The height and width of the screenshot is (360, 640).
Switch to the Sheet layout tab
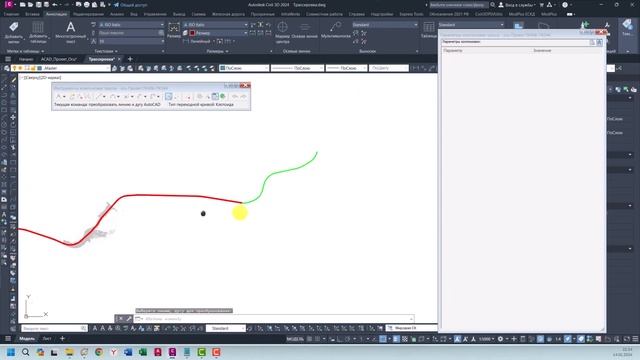(x=47, y=339)
